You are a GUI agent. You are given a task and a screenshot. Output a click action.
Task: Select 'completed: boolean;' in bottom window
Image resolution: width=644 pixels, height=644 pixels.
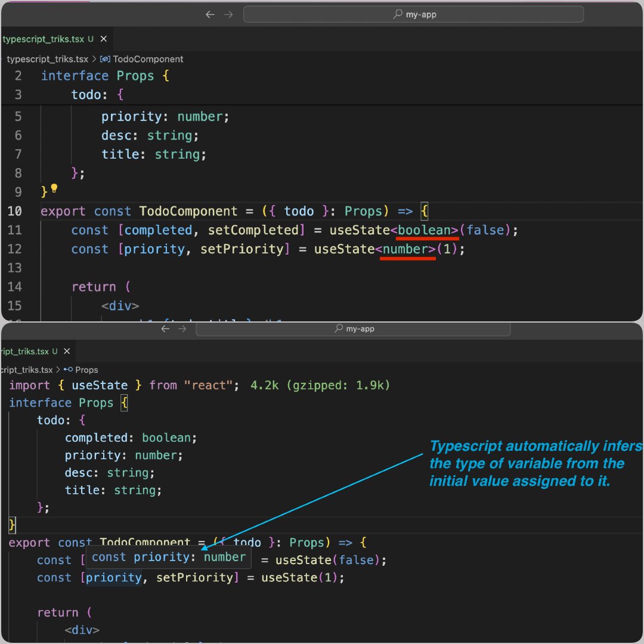[x=131, y=438]
